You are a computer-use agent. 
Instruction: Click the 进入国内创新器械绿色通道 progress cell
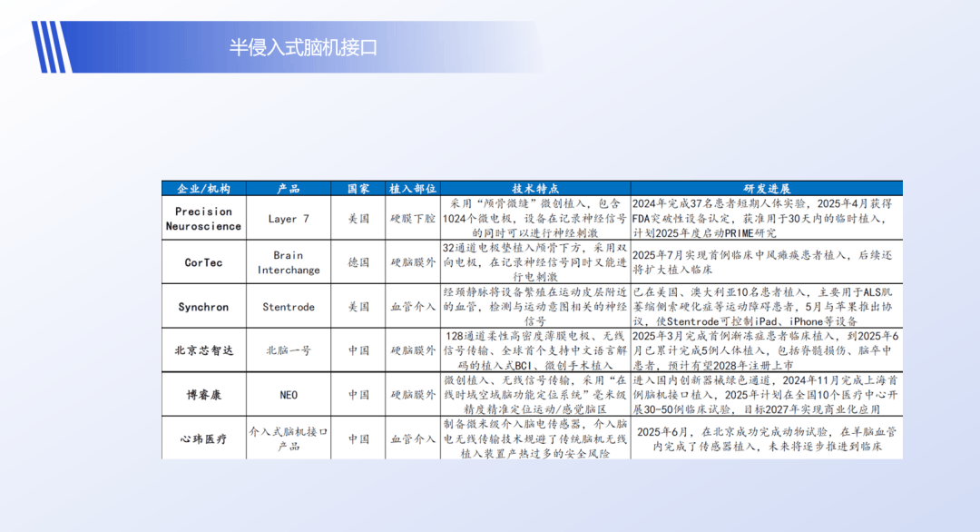point(767,395)
